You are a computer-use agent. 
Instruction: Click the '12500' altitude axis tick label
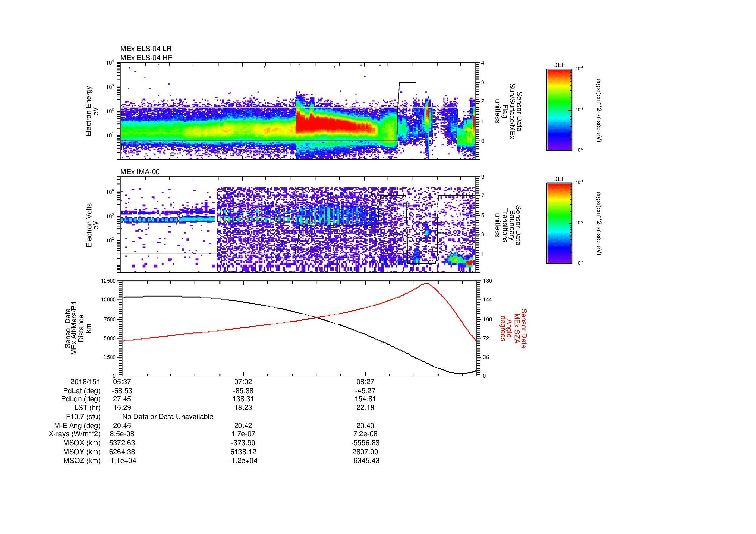[108, 281]
